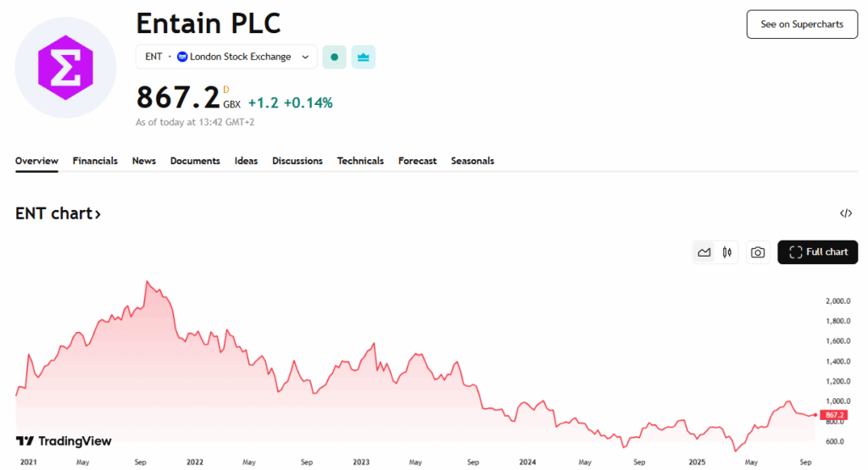Open the ENT London Stock Exchange dropdown
Viewport: 868px width, 470px height.
(226, 57)
